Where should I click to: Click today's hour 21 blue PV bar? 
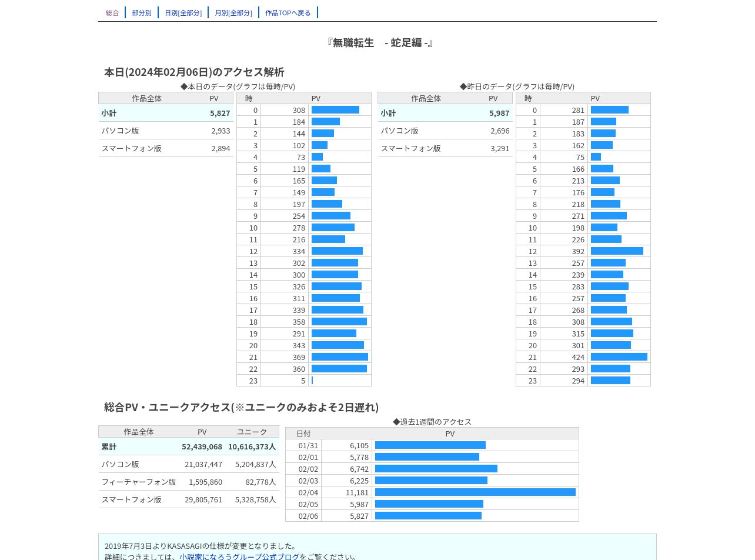(x=340, y=357)
